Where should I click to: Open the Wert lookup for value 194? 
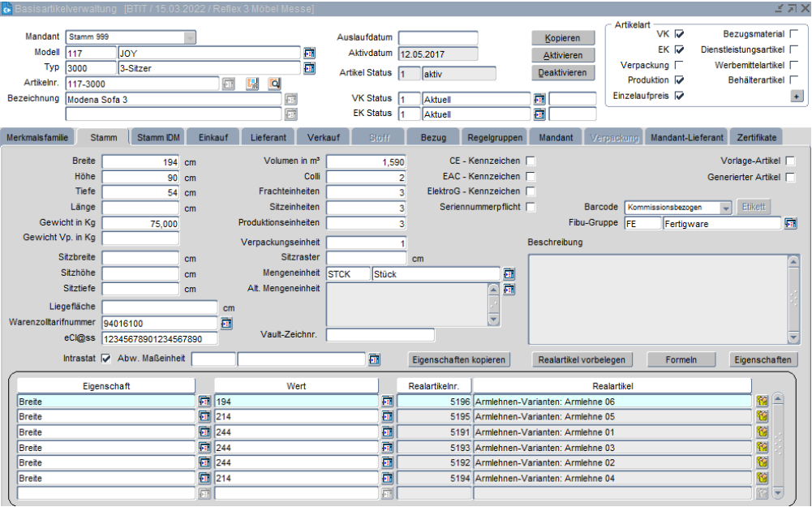387,402
